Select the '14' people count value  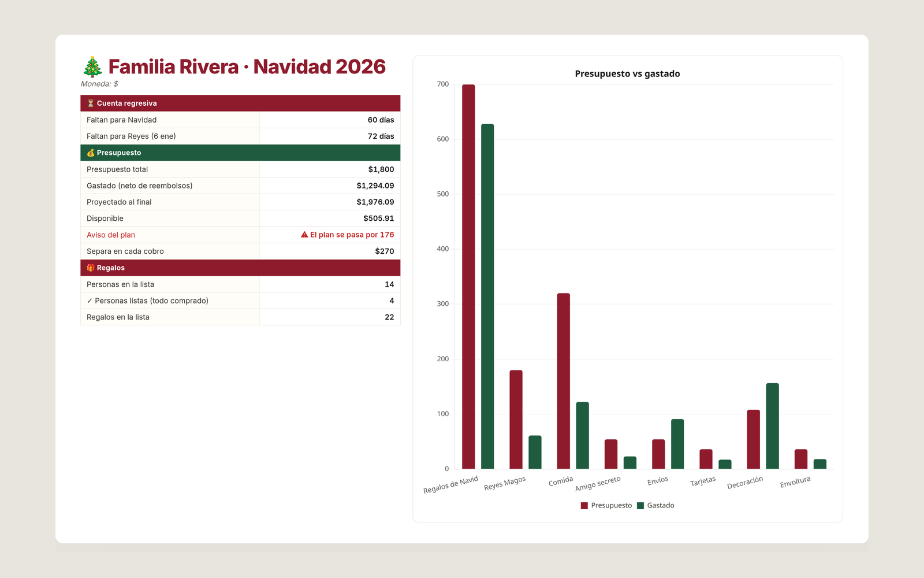[x=390, y=284]
